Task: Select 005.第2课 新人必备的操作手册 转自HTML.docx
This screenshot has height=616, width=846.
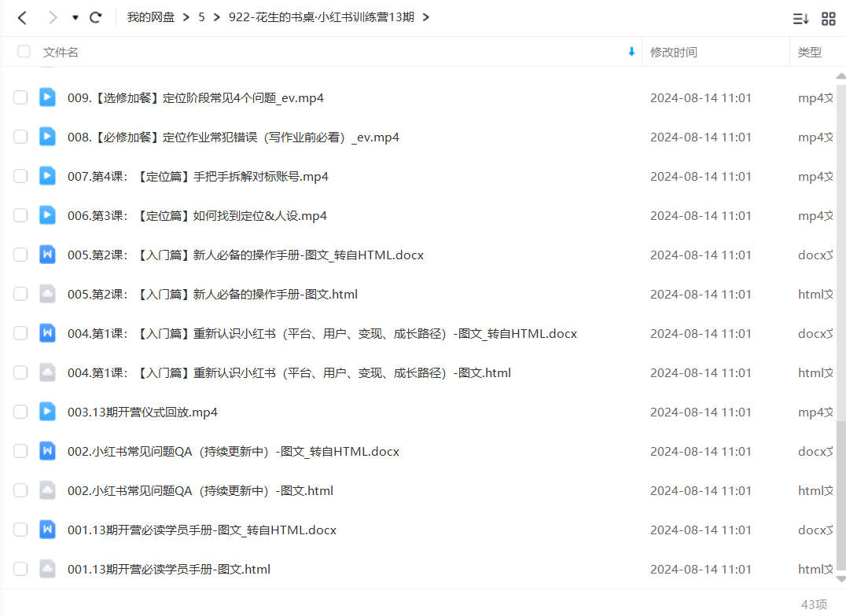Action: tap(245, 255)
